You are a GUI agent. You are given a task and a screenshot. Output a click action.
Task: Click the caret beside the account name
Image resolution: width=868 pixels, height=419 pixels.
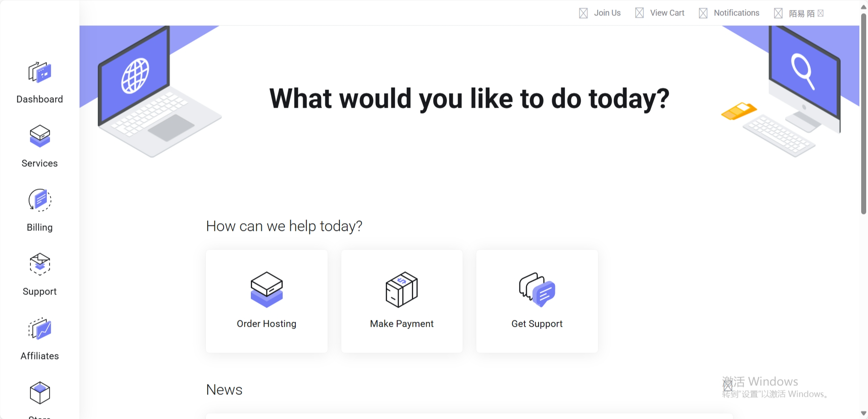pos(821,14)
